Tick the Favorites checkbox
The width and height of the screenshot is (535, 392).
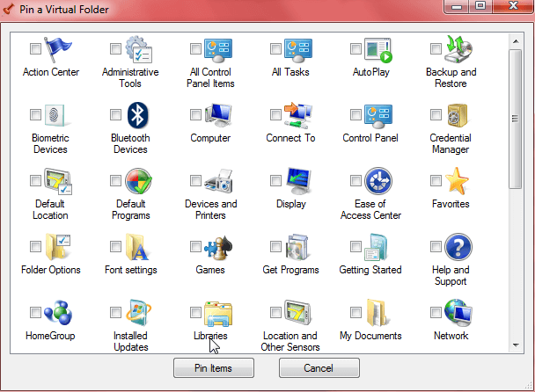pos(436,180)
